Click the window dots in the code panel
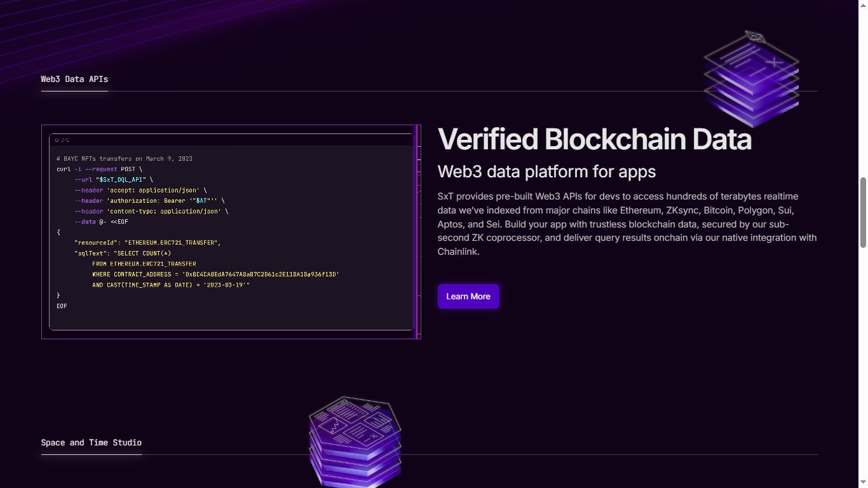 point(62,140)
